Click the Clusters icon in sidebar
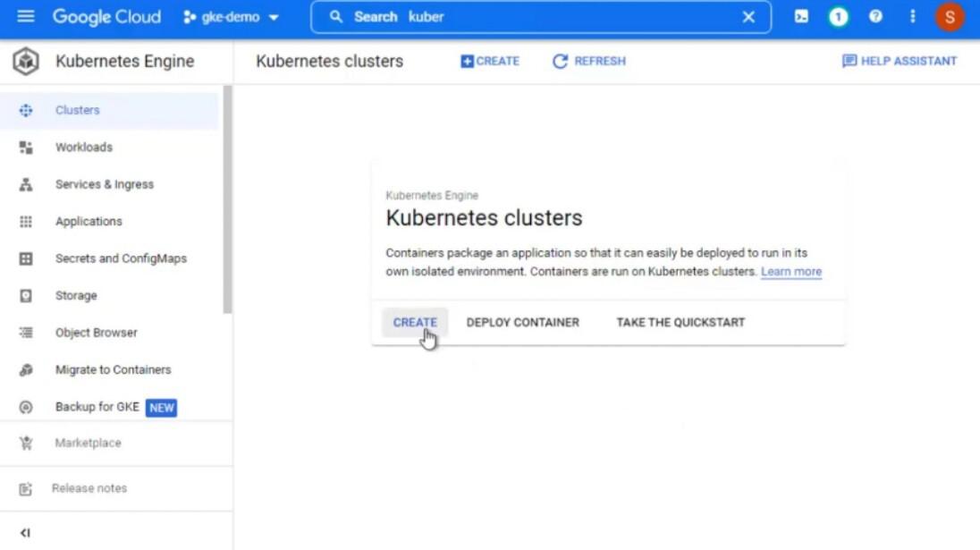The height and width of the screenshot is (550, 980). [x=26, y=111]
